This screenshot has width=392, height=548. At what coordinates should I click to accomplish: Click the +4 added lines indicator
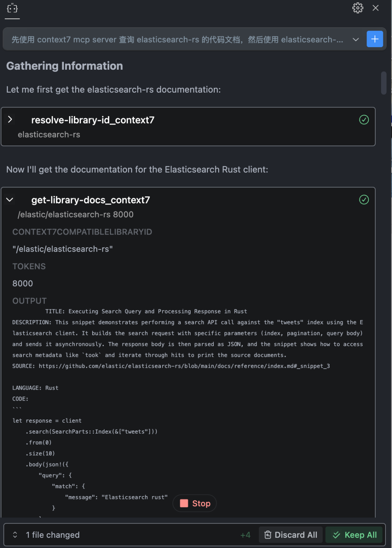point(245,535)
